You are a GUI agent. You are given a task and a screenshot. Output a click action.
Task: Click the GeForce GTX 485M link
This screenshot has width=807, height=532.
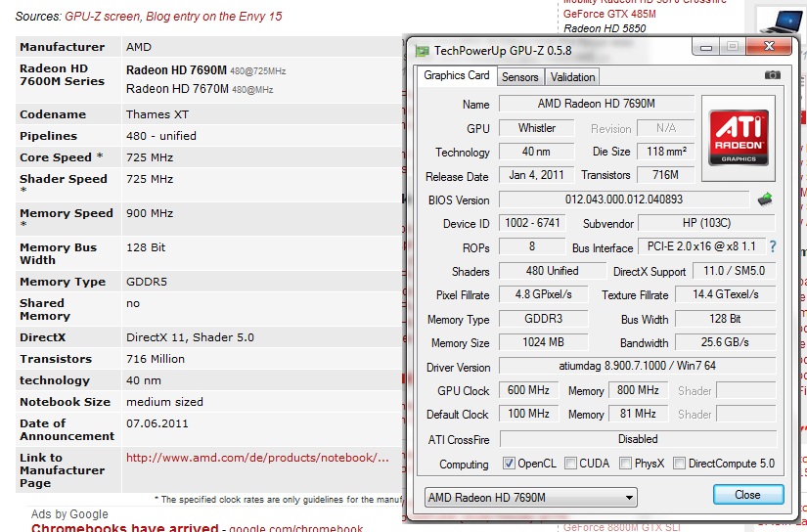(609, 14)
